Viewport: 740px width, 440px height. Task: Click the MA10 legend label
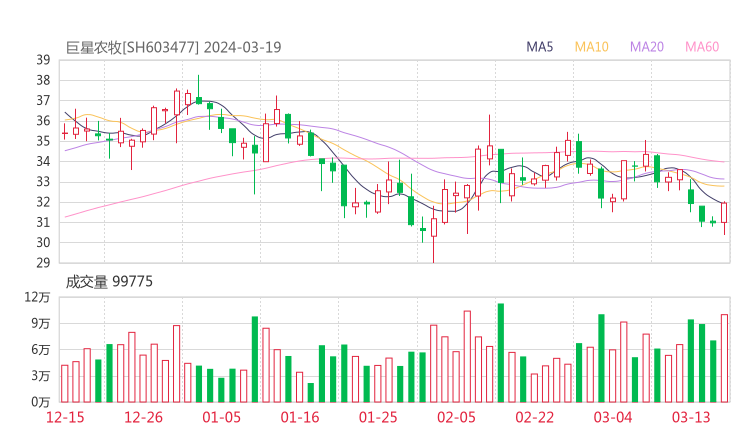pos(591,47)
